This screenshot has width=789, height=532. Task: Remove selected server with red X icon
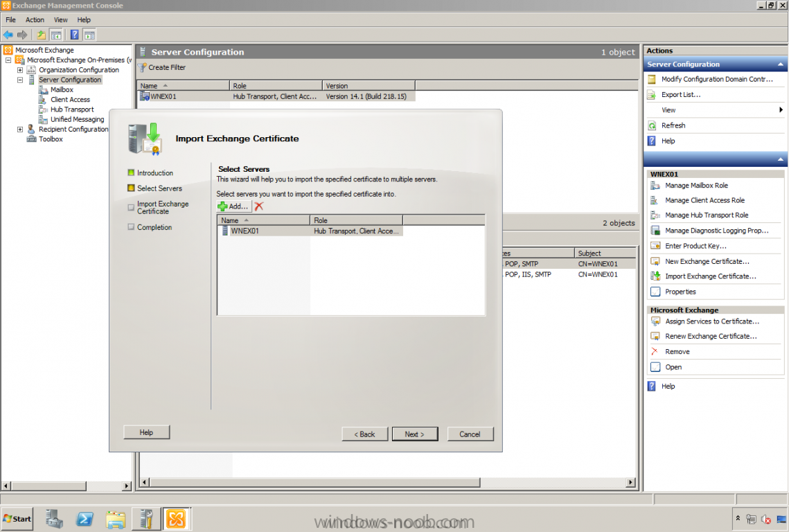click(x=259, y=206)
